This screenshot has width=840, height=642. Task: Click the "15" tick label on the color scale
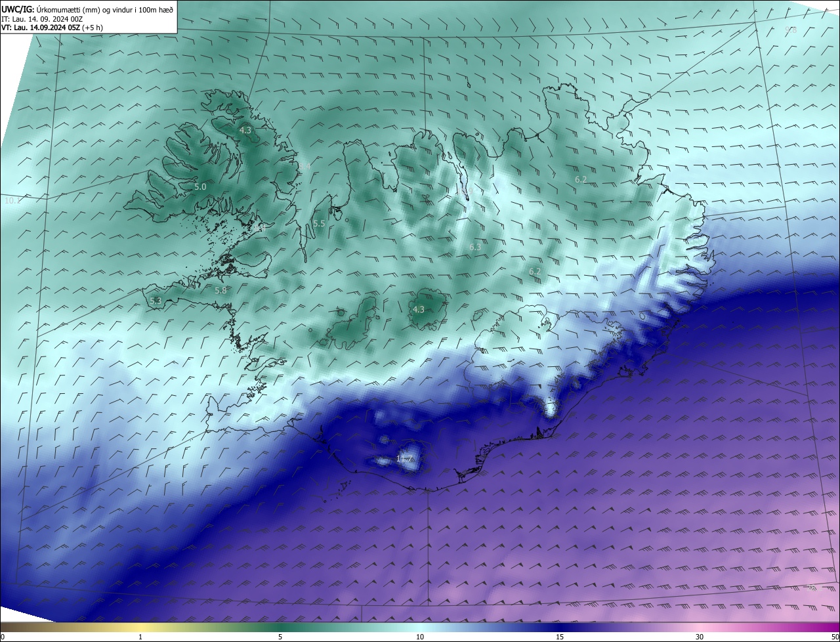[x=560, y=637]
